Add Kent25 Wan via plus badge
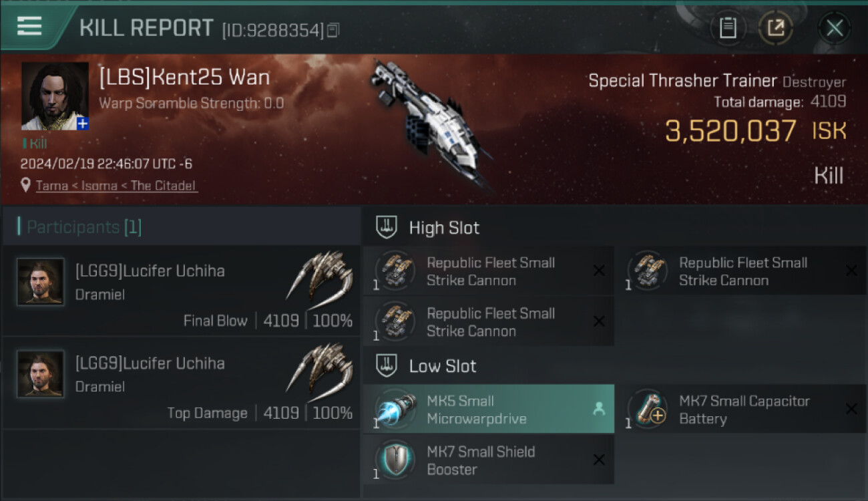Image resolution: width=868 pixels, height=501 pixels. click(x=82, y=124)
